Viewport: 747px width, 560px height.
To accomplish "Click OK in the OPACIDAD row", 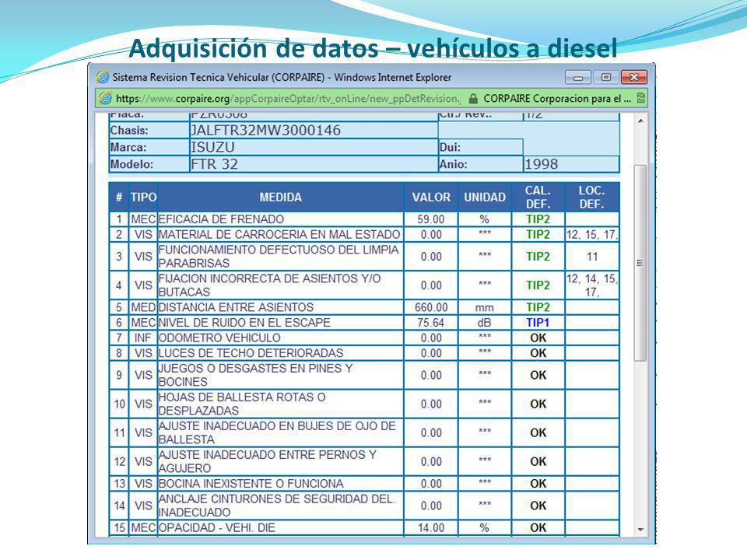I will pyautogui.click(x=538, y=527).
